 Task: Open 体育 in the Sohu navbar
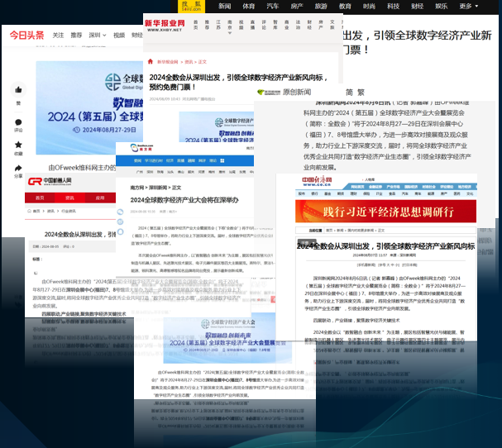(249, 6)
